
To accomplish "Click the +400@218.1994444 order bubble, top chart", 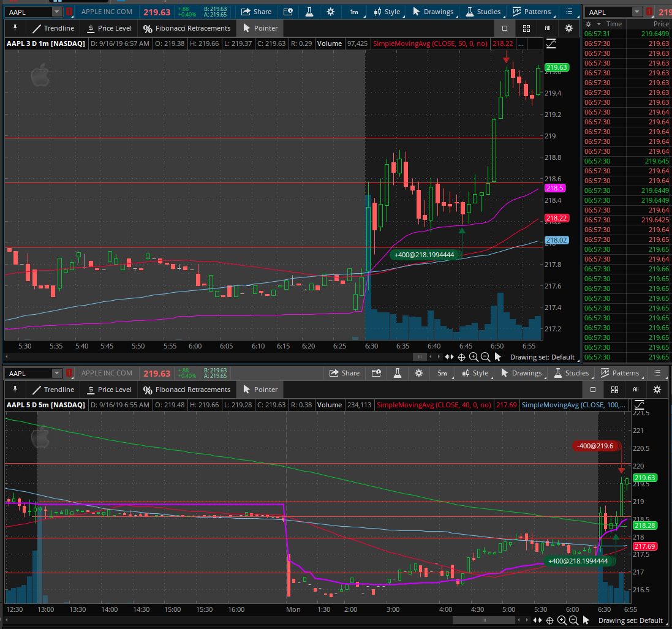I will (x=424, y=255).
